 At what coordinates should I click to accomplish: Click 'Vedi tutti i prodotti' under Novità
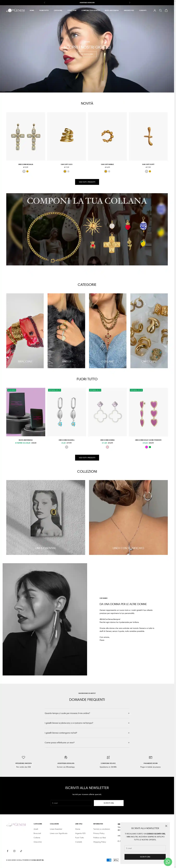[x=87, y=182]
